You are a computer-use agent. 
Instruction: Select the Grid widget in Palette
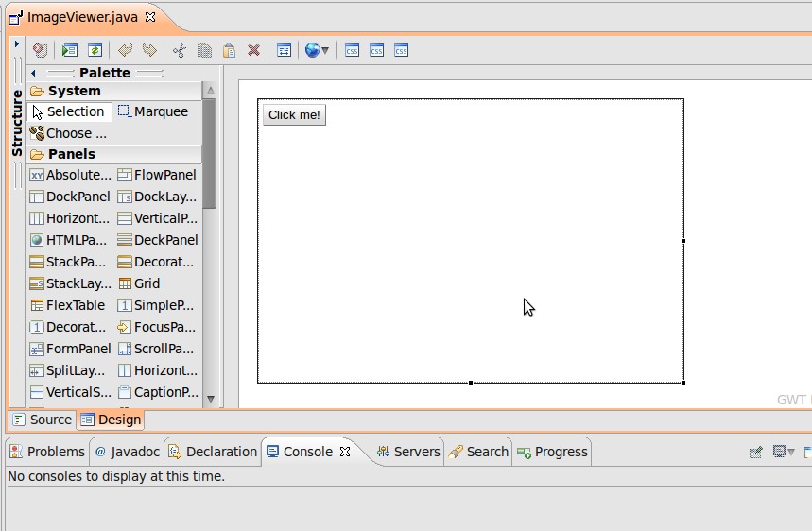point(139,283)
